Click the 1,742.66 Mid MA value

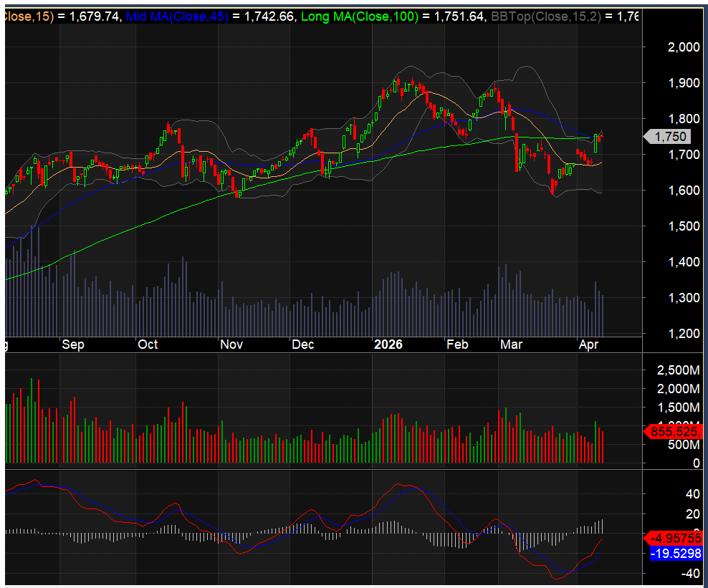pos(269,16)
